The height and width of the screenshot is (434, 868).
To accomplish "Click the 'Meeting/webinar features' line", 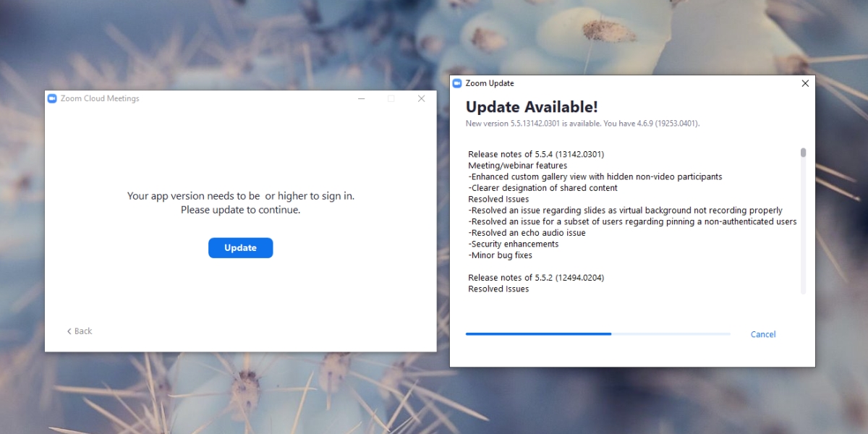I will pyautogui.click(x=517, y=166).
